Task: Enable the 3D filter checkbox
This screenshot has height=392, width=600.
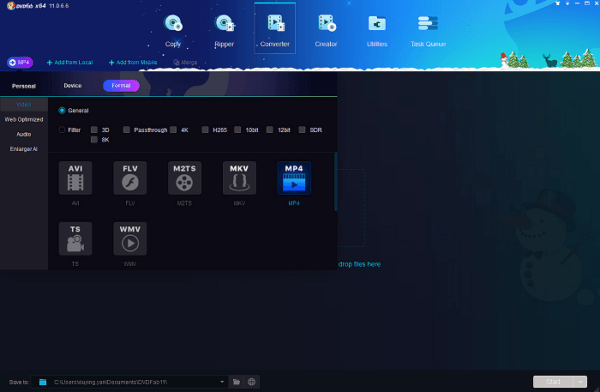Action: point(94,130)
